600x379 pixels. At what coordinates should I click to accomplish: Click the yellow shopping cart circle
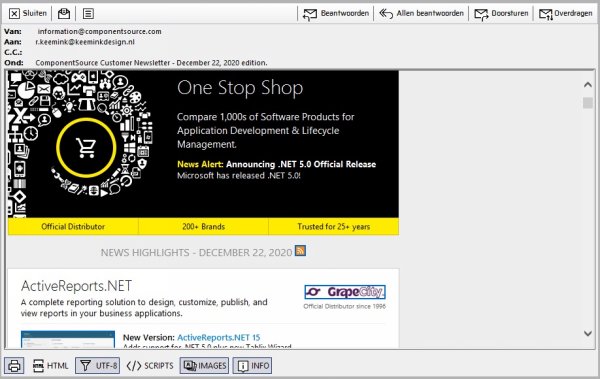click(86, 148)
